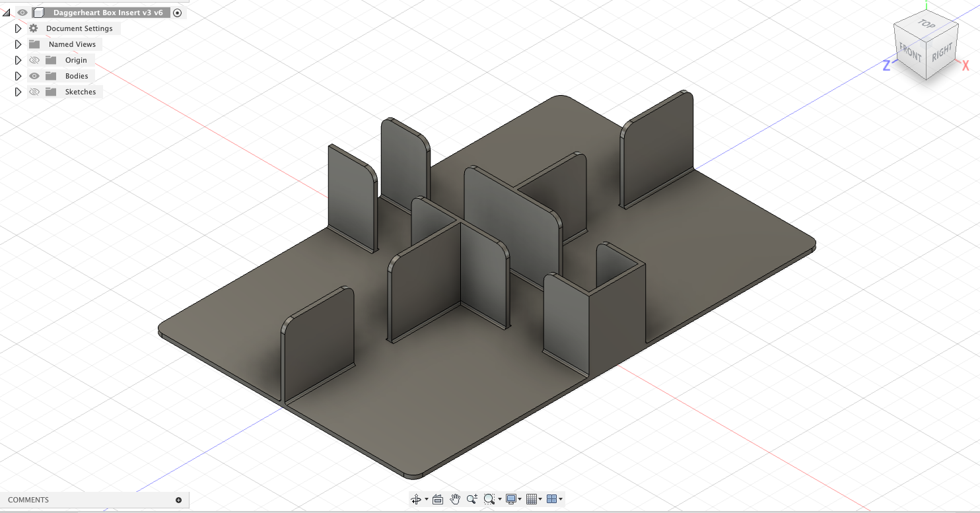The height and width of the screenshot is (513, 980).
Task: Open Display Settings monitor icon
Action: [510, 499]
